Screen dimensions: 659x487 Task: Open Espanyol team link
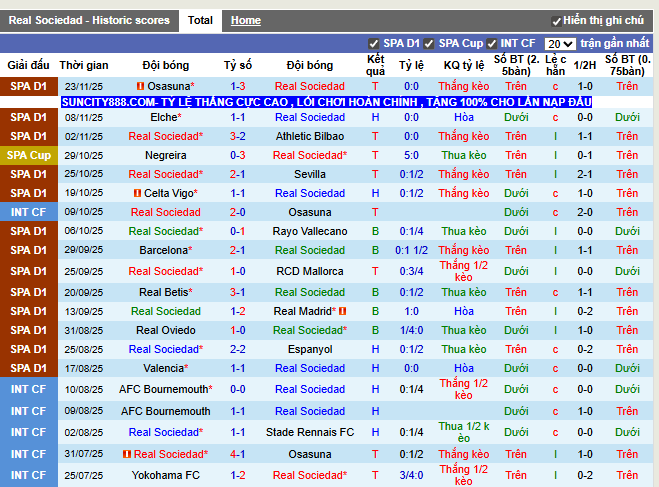point(310,349)
